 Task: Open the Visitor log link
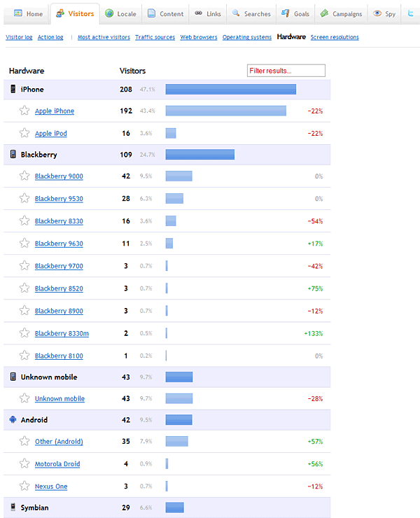[19, 37]
